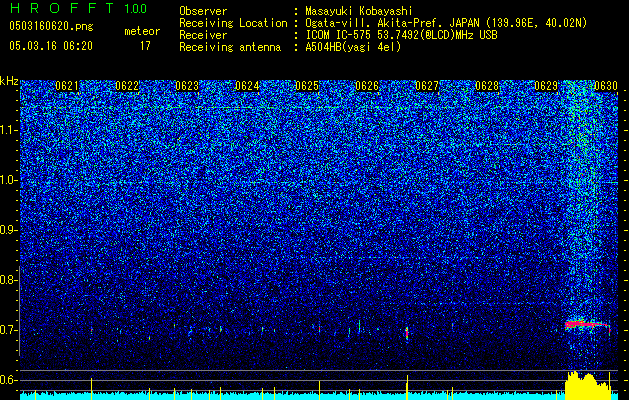This screenshot has width=629, height=400.
Task: Click the 0.8 kHz frequency label
Action: click(x=9, y=280)
